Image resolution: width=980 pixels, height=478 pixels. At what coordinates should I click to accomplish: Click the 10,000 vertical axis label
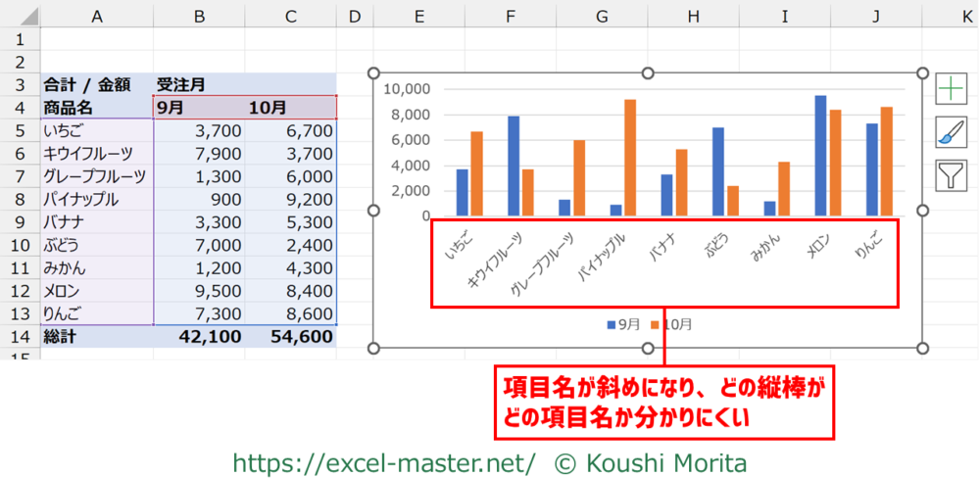[x=408, y=89]
